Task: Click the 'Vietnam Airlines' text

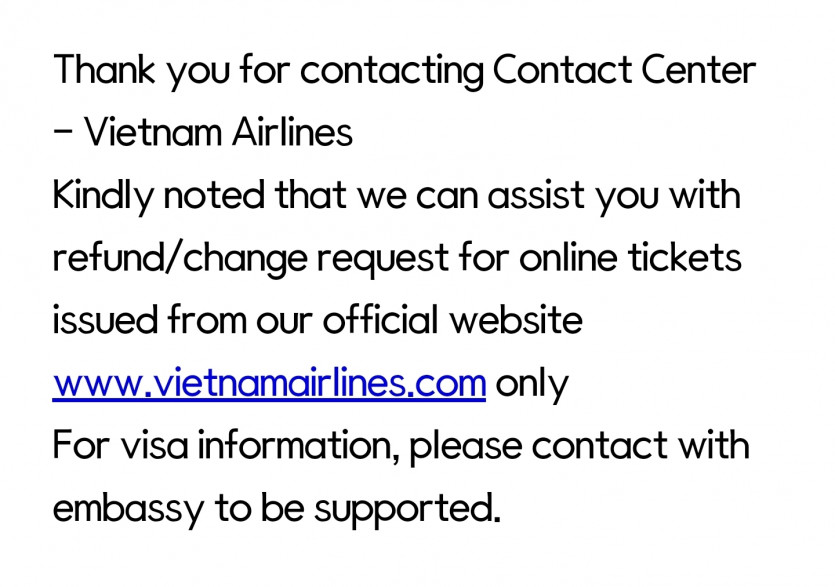Action: coord(218,133)
